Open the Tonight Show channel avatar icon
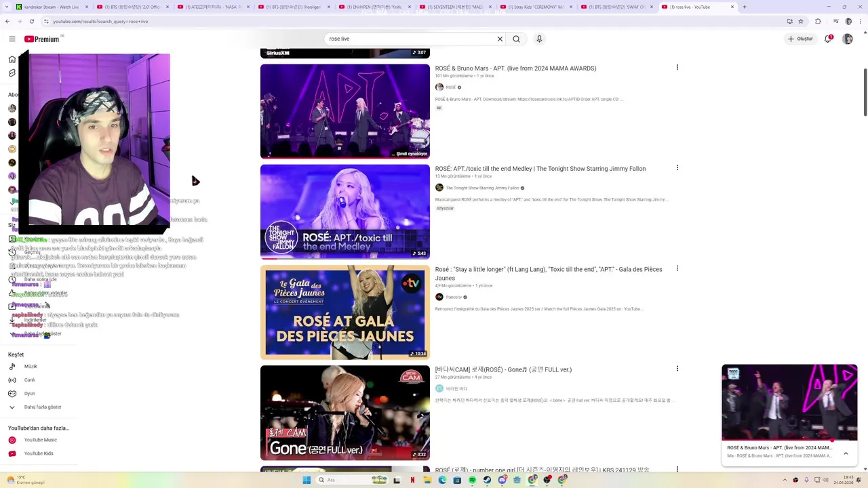The image size is (868, 488). click(439, 188)
